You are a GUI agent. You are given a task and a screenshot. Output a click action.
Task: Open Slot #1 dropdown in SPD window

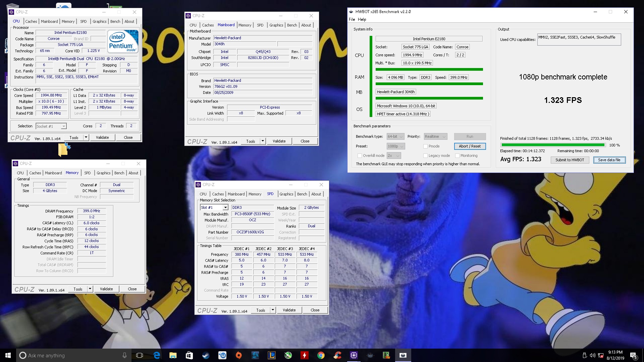pos(214,207)
